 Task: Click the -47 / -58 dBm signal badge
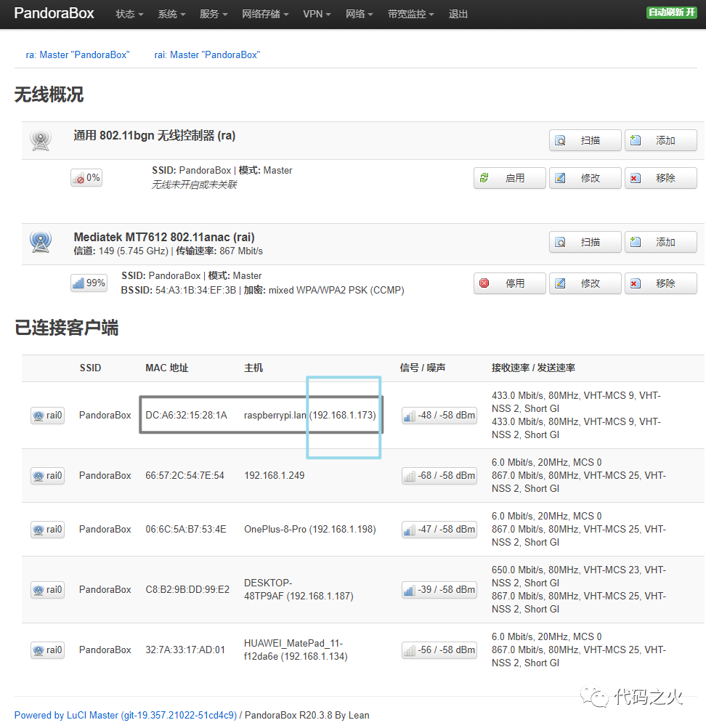(439, 529)
